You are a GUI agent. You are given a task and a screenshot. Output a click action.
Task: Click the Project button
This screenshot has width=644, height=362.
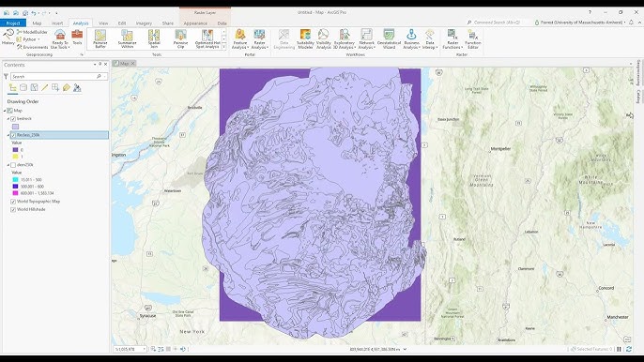(13, 23)
